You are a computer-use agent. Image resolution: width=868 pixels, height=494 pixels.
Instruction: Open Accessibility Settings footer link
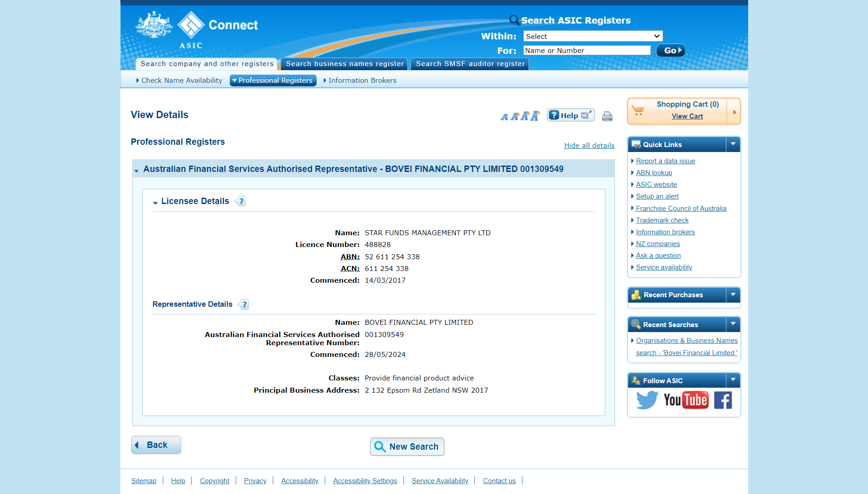[365, 481]
